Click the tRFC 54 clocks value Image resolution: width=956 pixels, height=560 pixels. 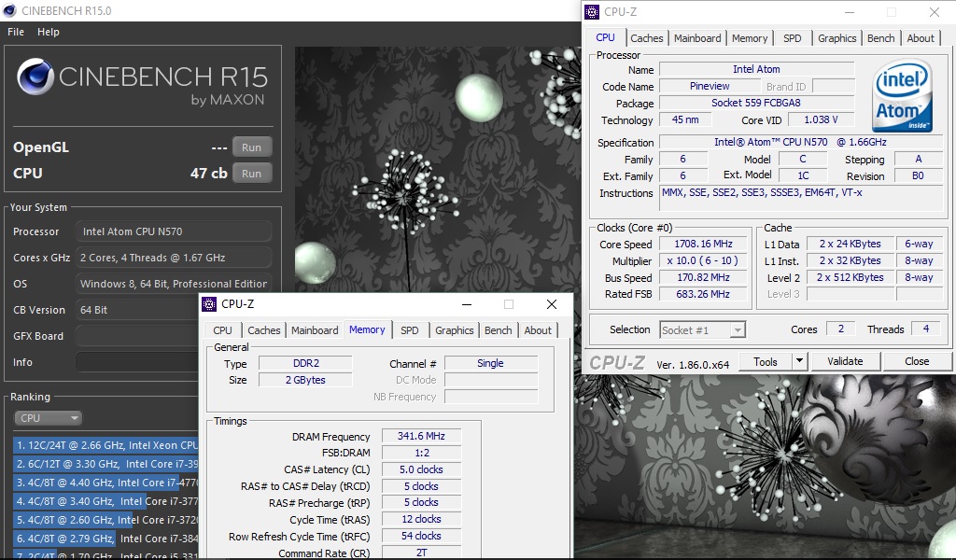(421, 537)
